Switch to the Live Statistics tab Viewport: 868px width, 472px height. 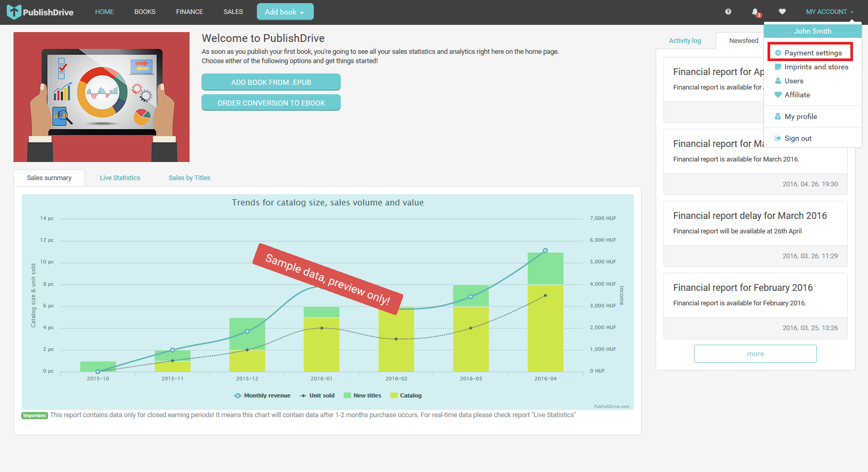click(120, 178)
